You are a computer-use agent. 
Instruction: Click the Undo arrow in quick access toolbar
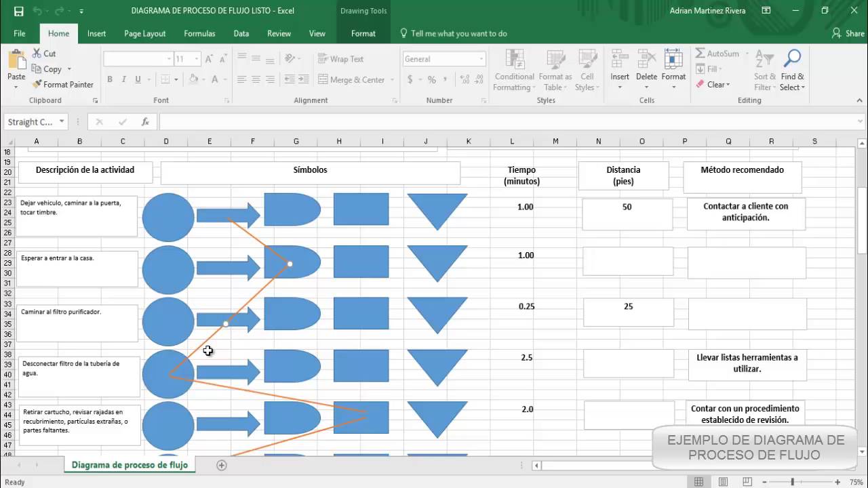point(38,11)
